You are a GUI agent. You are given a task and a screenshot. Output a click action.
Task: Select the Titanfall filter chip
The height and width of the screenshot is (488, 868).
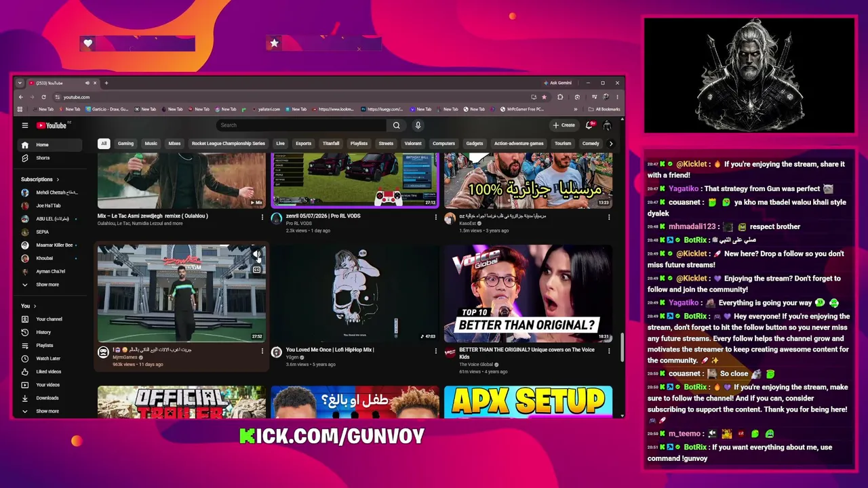coord(331,144)
